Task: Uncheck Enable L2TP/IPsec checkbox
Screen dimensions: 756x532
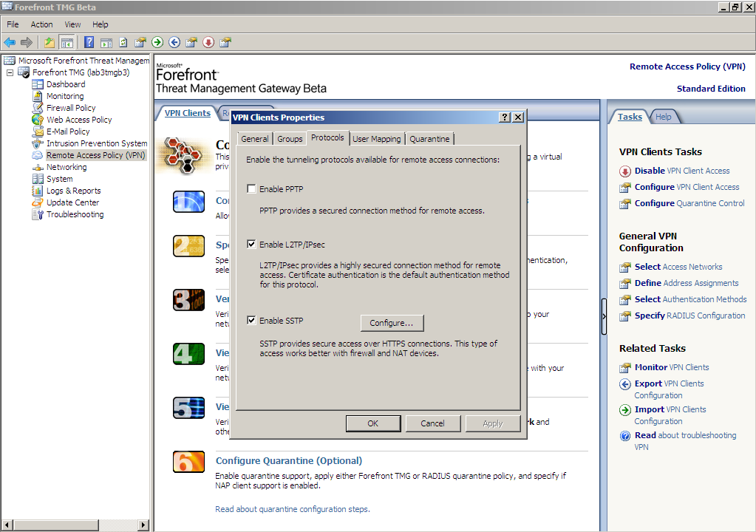Action: 251,244
